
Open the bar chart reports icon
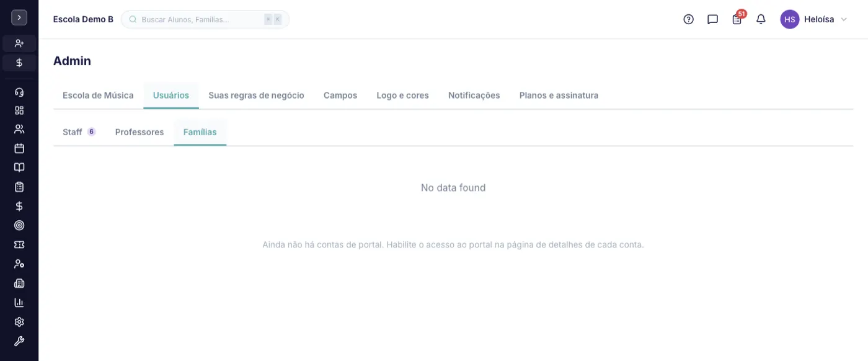19,303
